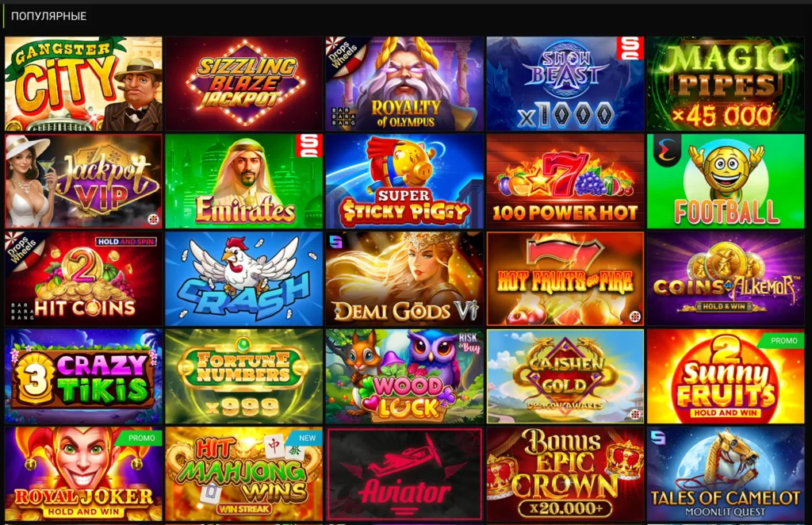The image size is (812, 525).
Task: Play Super Sticky Piggy game
Action: pos(404,182)
